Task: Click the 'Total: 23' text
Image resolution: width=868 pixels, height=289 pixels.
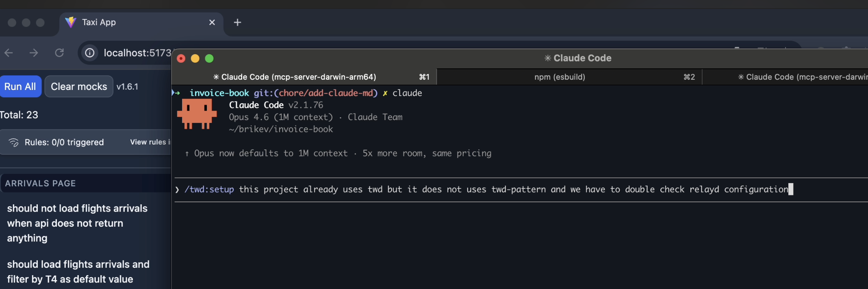Action: pyautogui.click(x=19, y=115)
